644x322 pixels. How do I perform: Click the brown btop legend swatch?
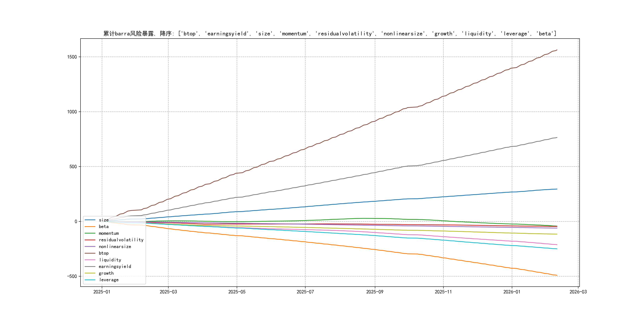(x=90, y=253)
